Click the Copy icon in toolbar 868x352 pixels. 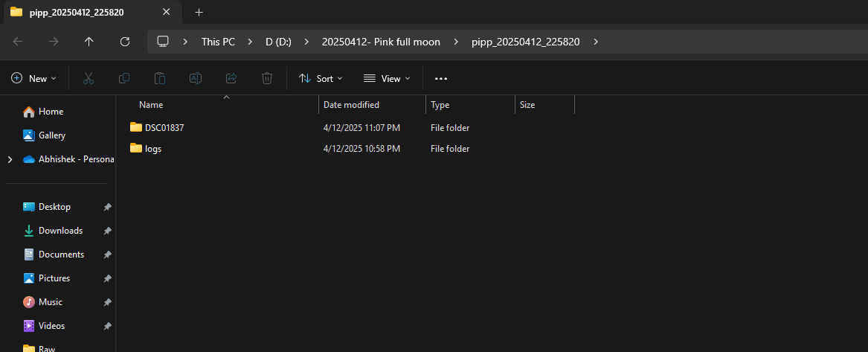(x=124, y=78)
